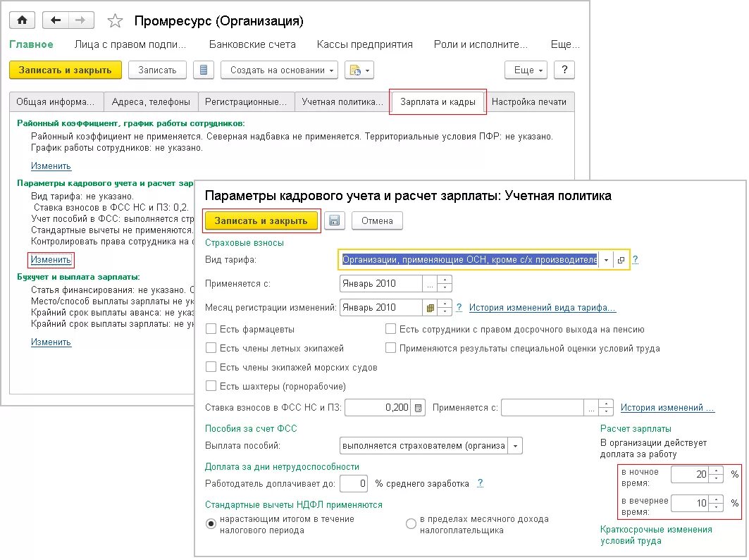Screen dimensions: 749x560
Task: Open Краткосрочные изменения условий труда link
Action: [x=656, y=535]
